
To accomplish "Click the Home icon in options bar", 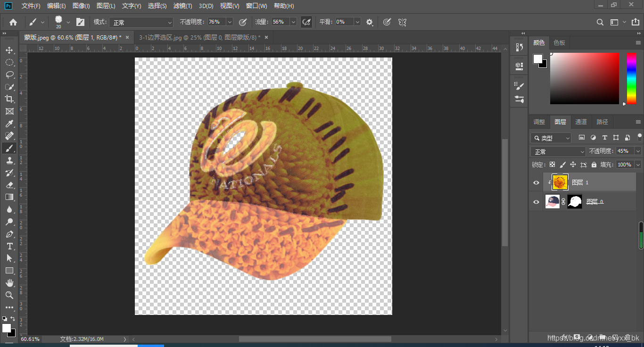I will (x=13, y=22).
